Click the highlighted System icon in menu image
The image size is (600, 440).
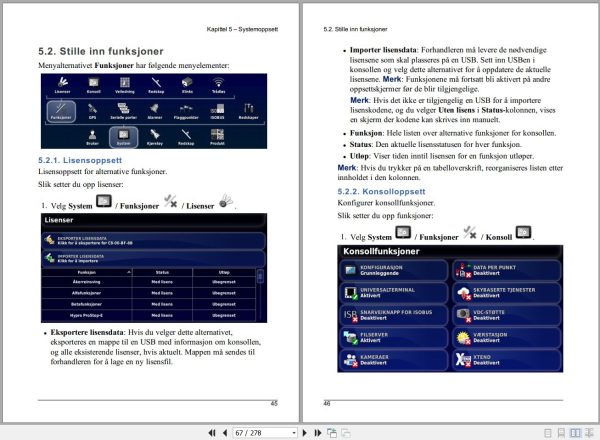coord(123,137)
